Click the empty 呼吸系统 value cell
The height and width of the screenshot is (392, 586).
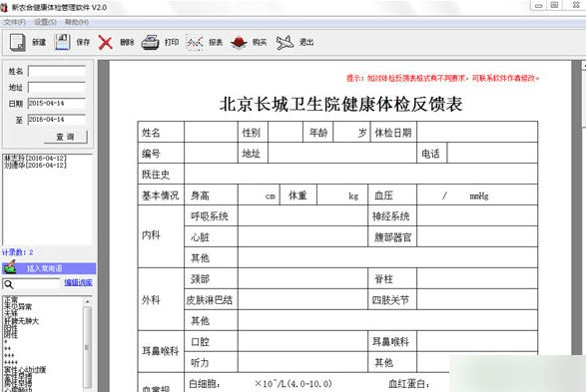tap(302, 215)
